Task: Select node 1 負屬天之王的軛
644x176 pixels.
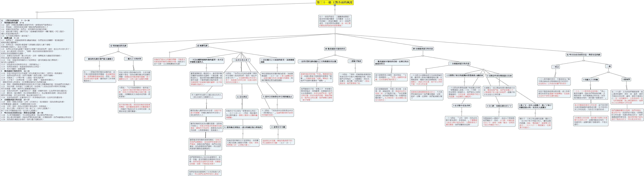Action: 590,80
